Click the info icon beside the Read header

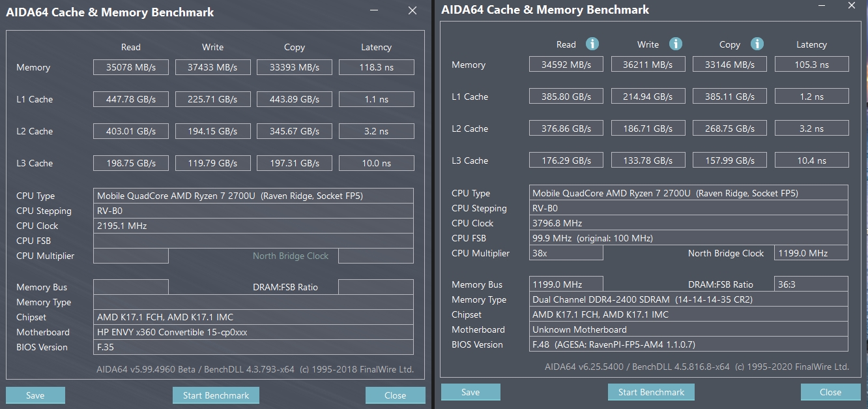(592, 44)
